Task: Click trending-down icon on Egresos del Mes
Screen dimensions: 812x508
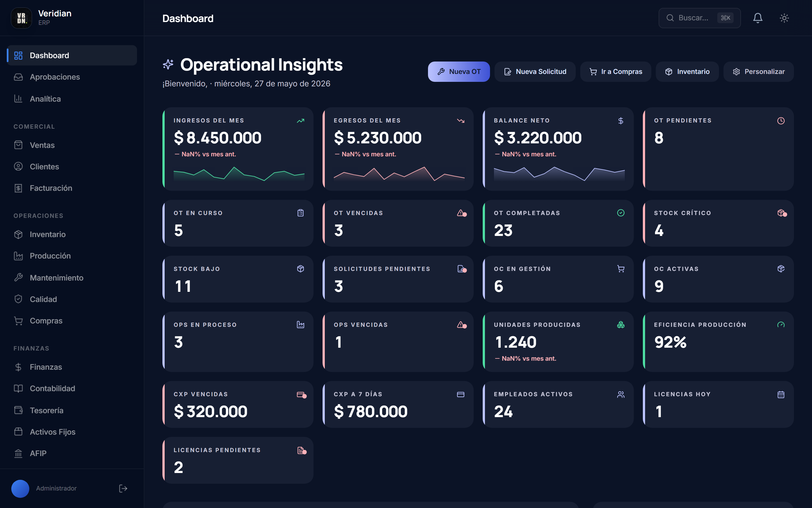Action: (461, 121)
